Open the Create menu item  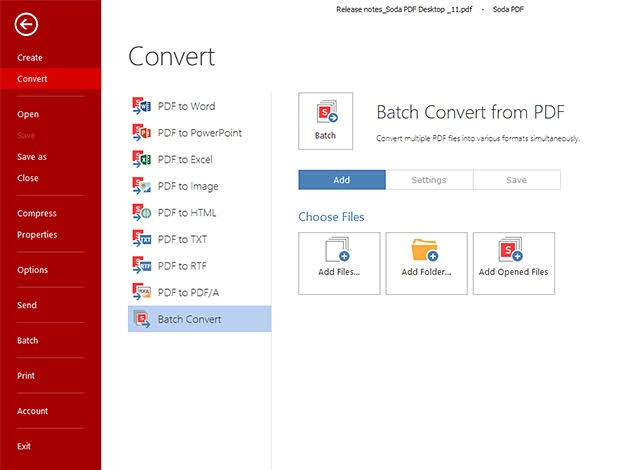[x=30, y=58]
